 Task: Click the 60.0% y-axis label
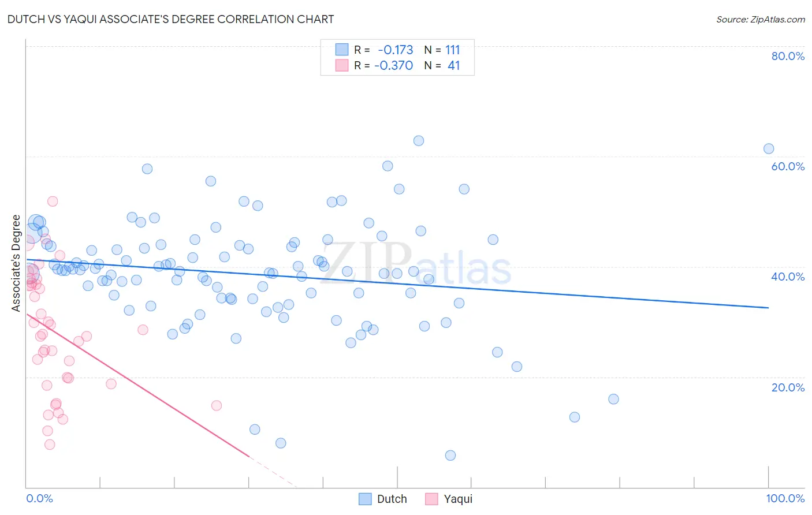click(x=788, y=166)
